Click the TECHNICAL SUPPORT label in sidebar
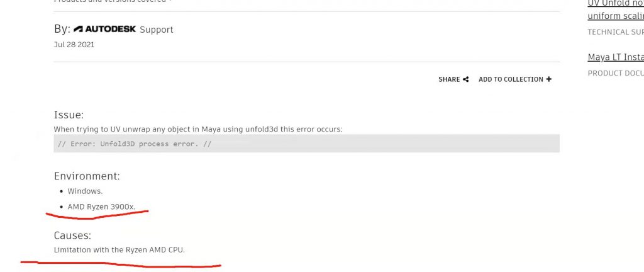The width and height of the screenshot is (644, 272). [x=615, y=32]
